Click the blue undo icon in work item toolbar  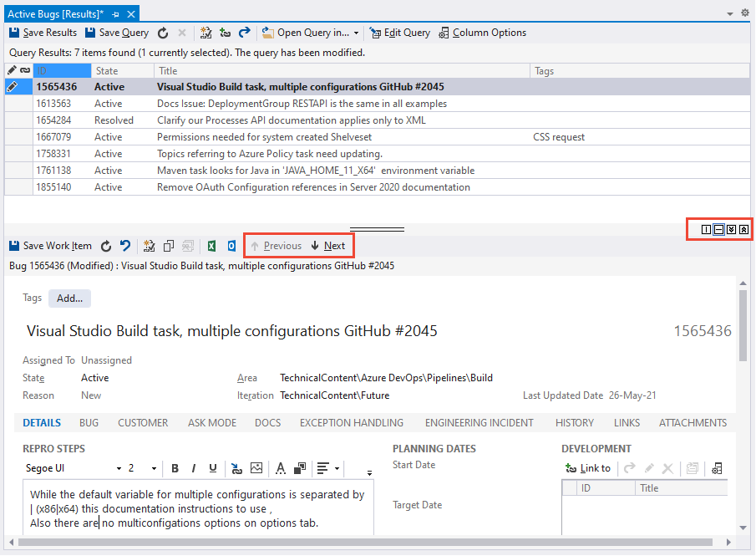click(x=125, y=246)
